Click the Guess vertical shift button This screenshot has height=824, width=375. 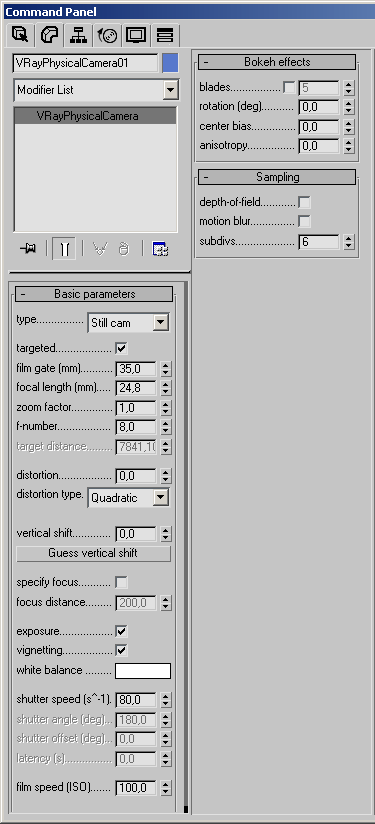93,553
